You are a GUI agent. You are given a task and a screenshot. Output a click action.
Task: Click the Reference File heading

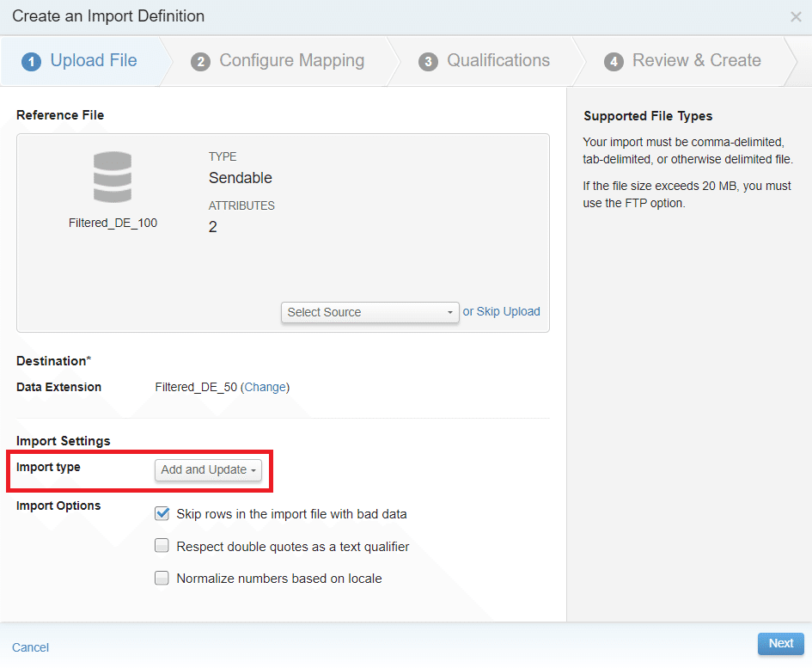(60, 115)
